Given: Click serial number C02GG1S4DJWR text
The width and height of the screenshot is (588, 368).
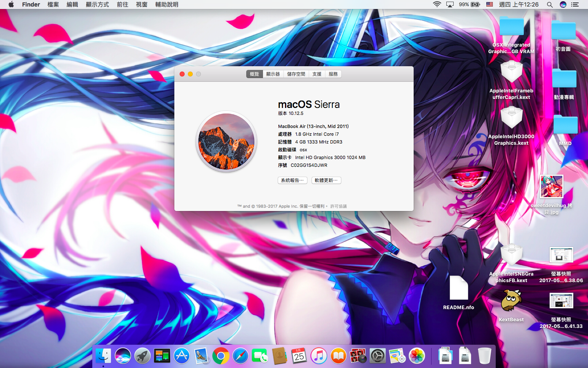Looking at the screenshot, I should 309,165.
